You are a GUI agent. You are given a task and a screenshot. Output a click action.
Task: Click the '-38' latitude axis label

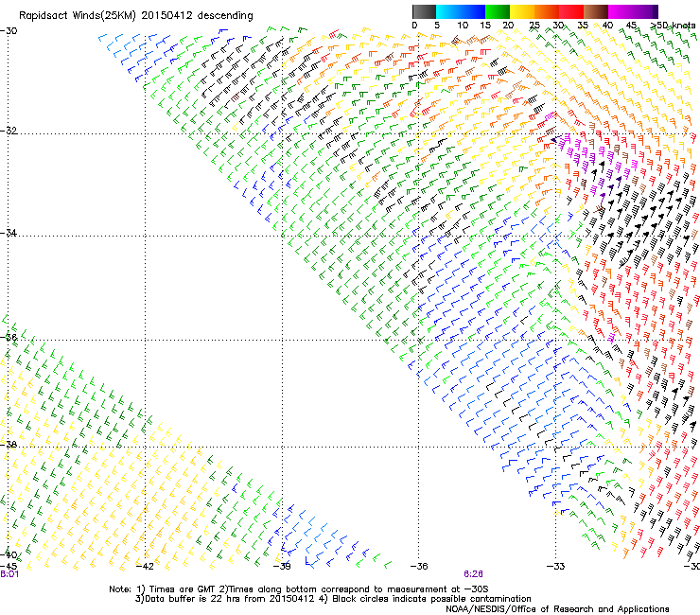coord(9,445)
